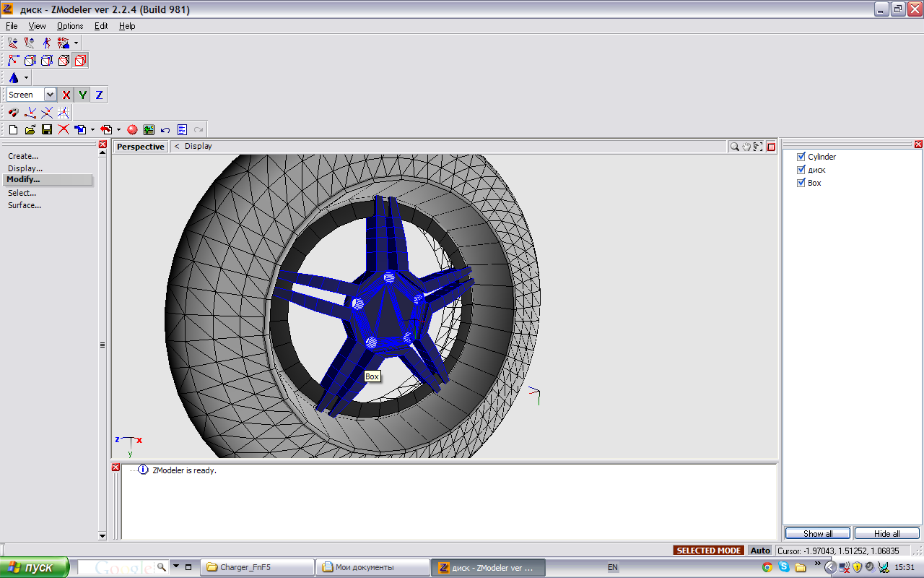Enable the selected-objects red cube mode
This screenshot has height=578, width=924.
[x=80, y=61]
